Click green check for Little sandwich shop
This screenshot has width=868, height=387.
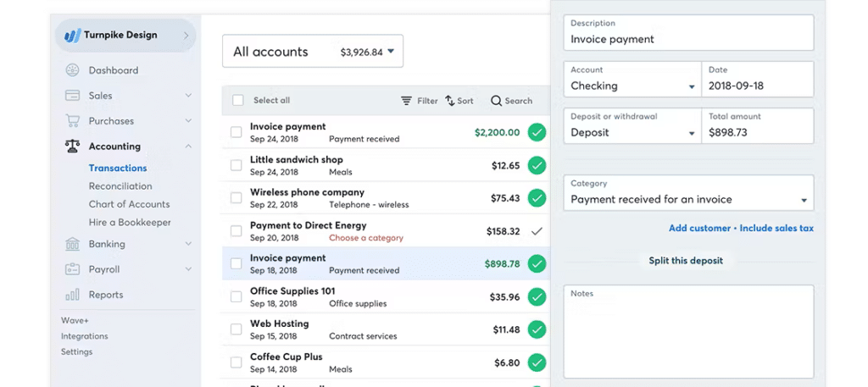tap(537, 165)
